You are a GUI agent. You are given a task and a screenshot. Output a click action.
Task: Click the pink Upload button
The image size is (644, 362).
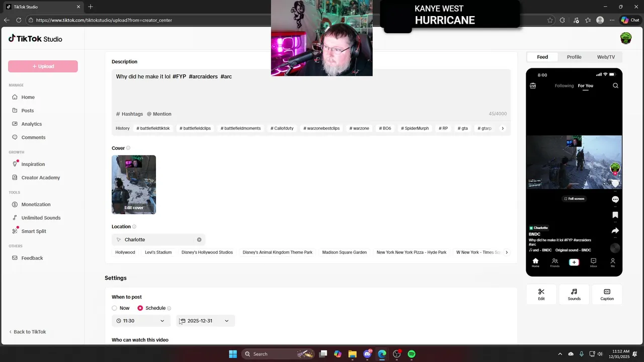pyautogui.click(x=43, y=66)
